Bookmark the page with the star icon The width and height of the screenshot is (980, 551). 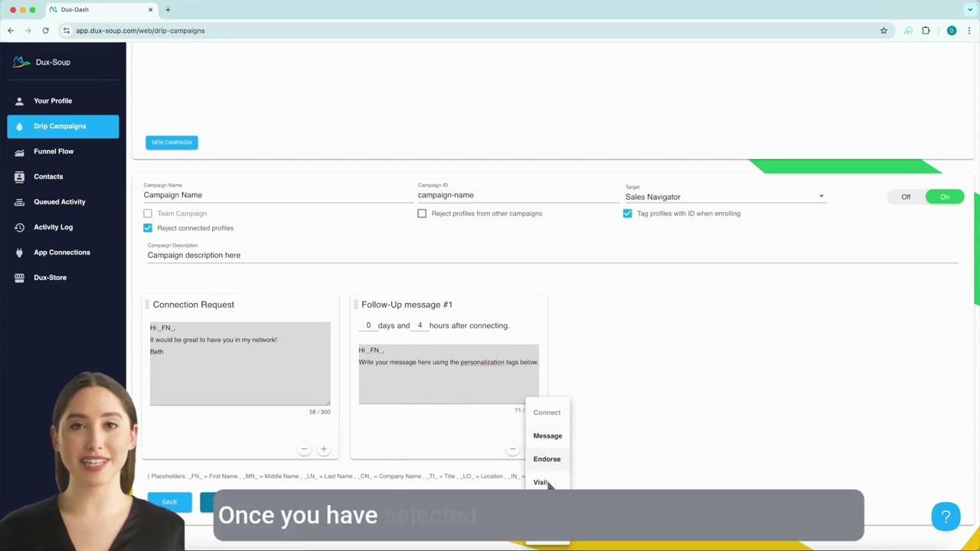[x=884, y=31]
